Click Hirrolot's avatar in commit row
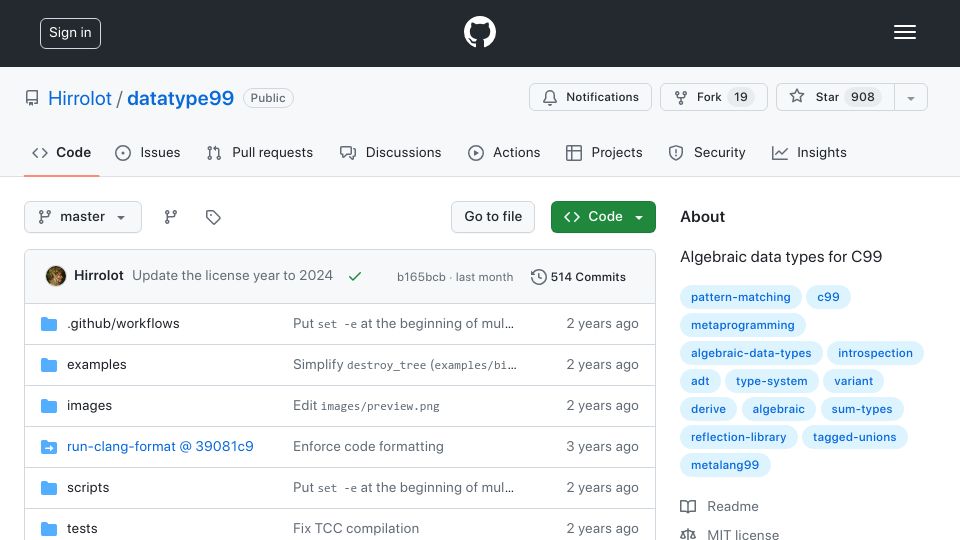 (x=56, y=276)
